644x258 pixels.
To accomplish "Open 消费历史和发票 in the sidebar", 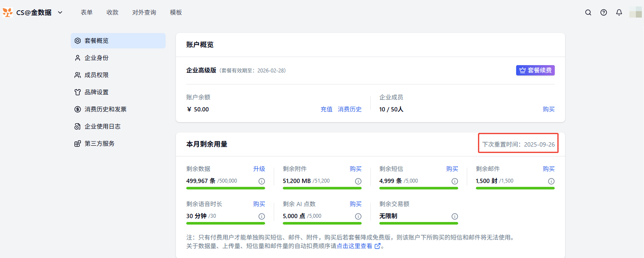I will 106,109.
